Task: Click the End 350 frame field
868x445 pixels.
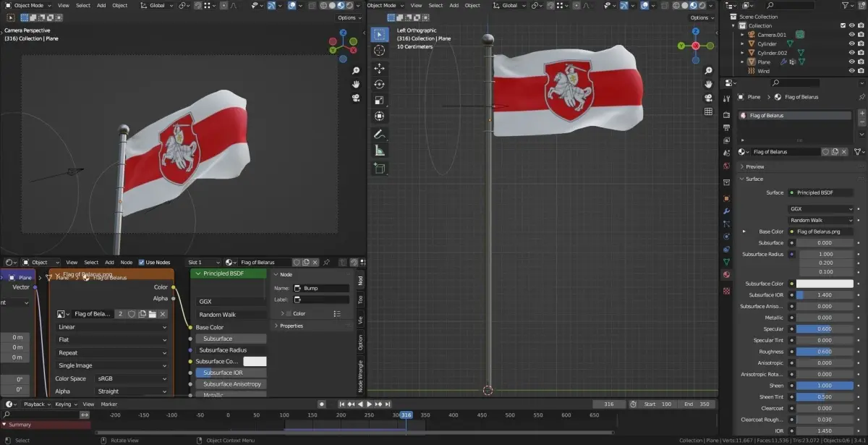Action: click(x=697, y=404)
